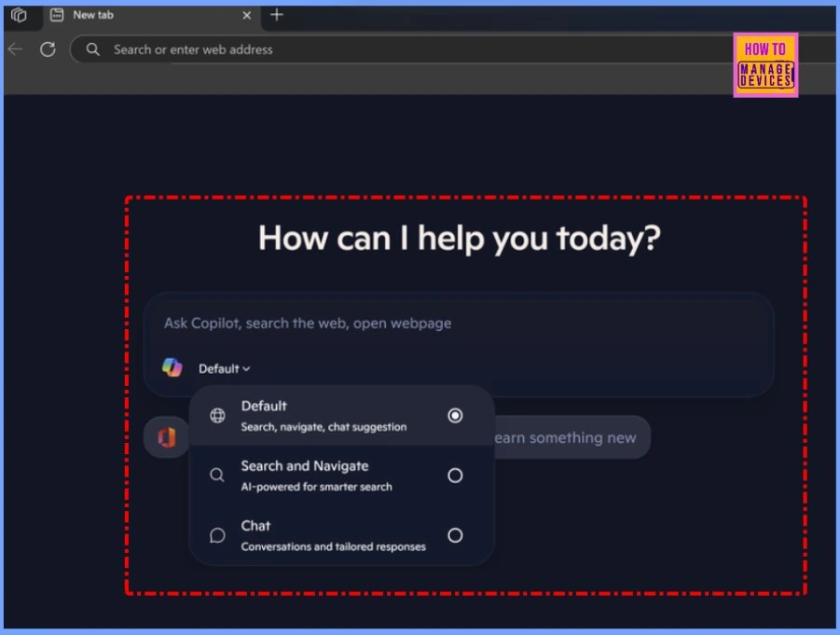Close the New tab tab

tap(246, 16)
